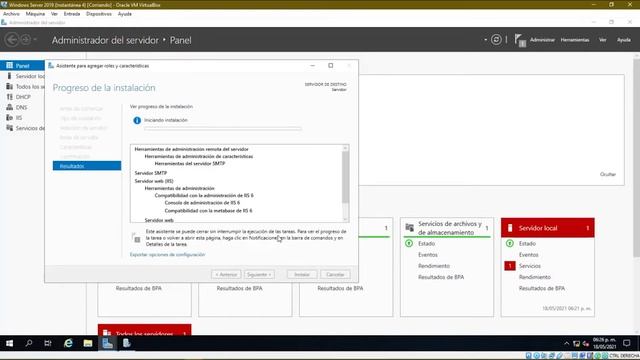Image resolution: width=640 pixels, height=360 pixels.
Task: Open File Explorer from taskbar
Action: (88, 343)
